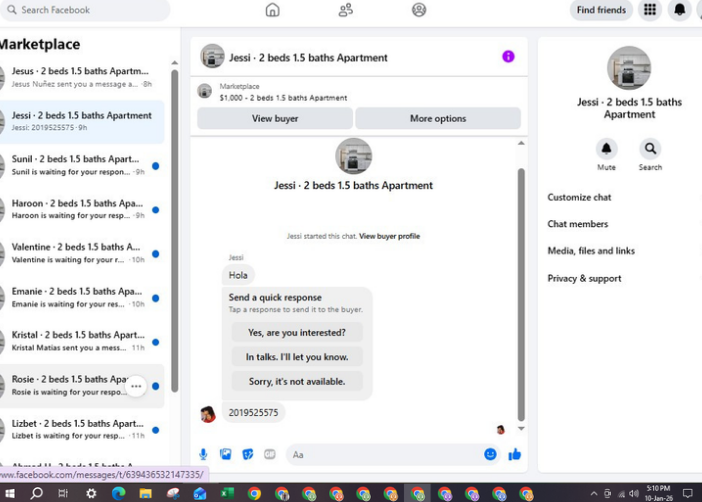Send quick reply 'Yes, are you interested?'
This screenshot has width=702, height=502.
(x=297, y=333)
